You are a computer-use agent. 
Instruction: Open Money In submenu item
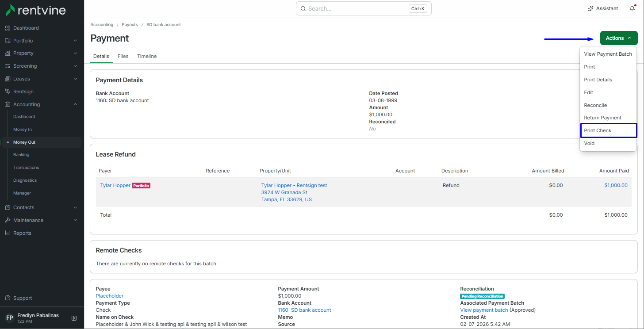(x=23, y=130)
